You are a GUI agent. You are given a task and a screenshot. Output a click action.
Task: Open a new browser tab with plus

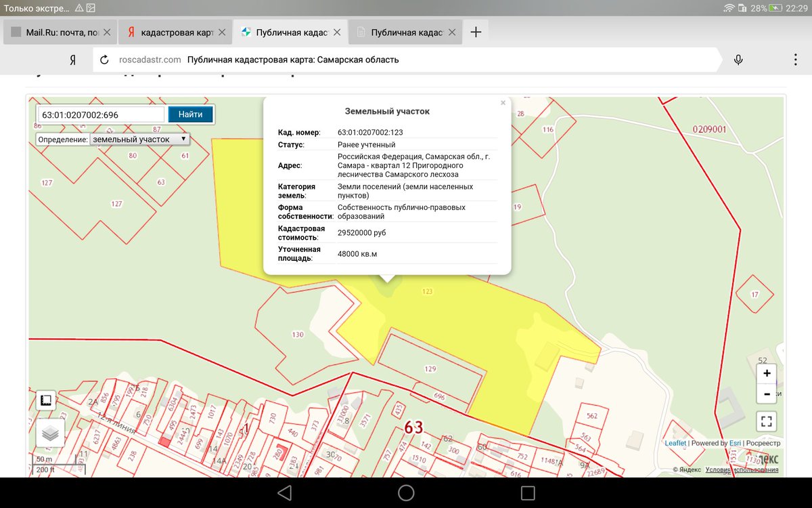coord(476,32)
